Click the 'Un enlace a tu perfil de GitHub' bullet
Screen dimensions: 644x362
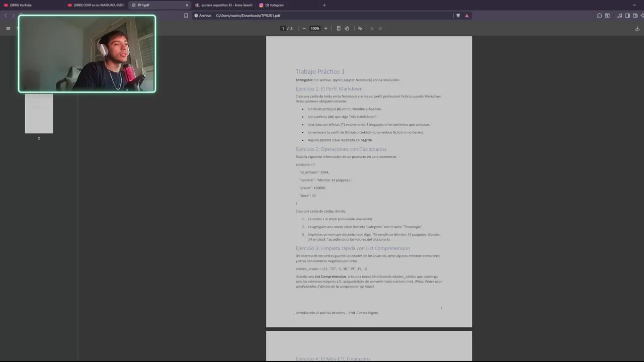tap(365, 132)
